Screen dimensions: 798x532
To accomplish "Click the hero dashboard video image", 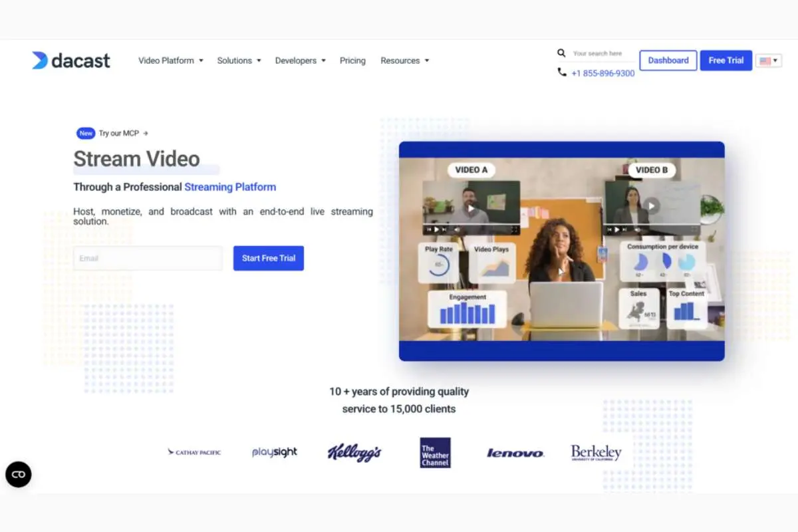I will pyautogui.click(x=562, y=251).
